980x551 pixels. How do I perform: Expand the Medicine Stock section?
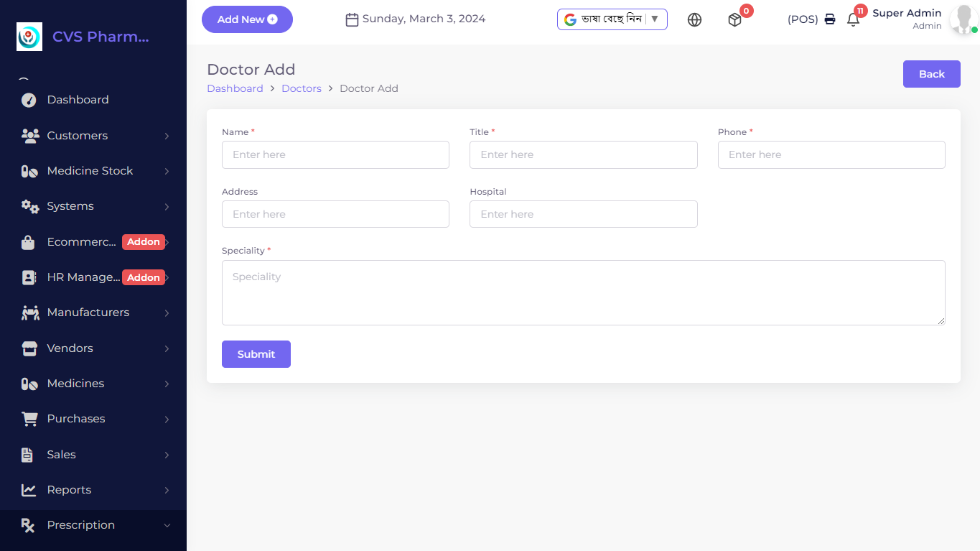[90, 170]
